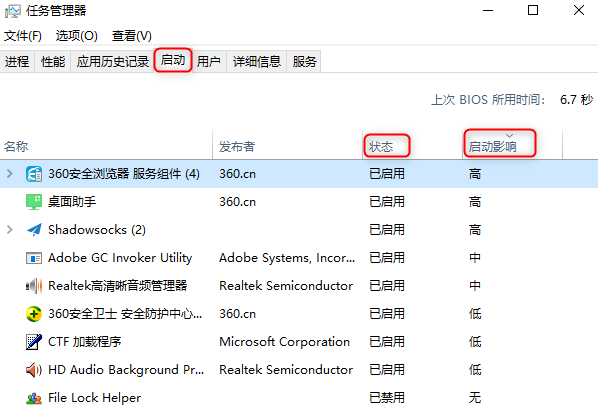Click publisher Microsoft Corporation
Viewport: 598px width, 418px height.
coord(284,342)
